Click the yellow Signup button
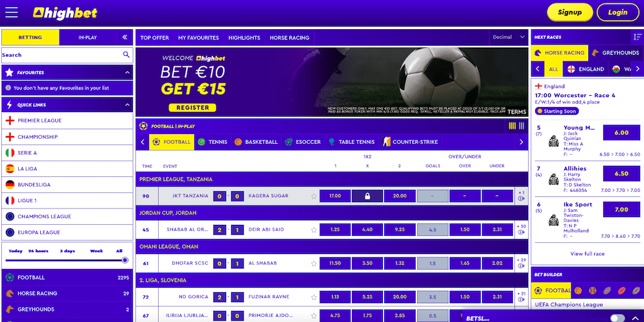 tap(569, 12)
